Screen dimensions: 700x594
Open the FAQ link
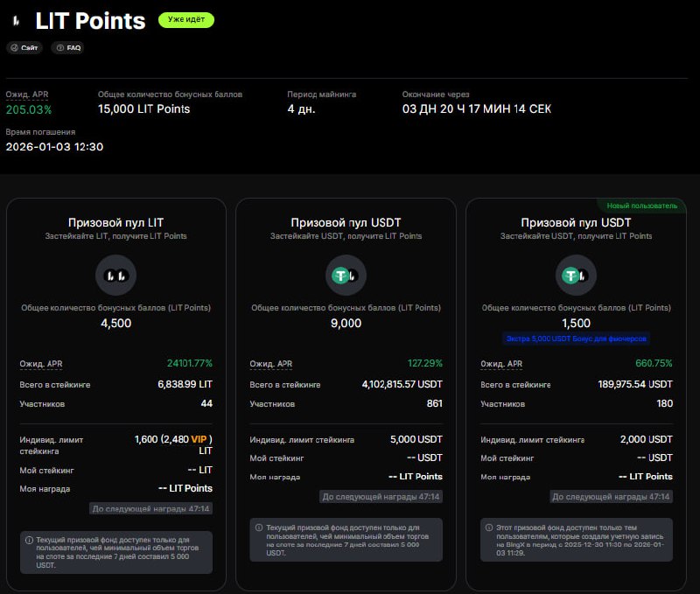68,48
